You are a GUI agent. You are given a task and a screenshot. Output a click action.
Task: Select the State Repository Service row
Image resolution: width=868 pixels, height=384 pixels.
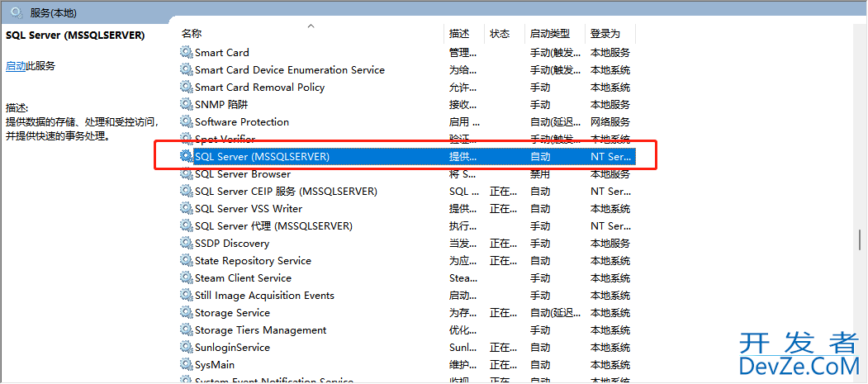[407, 261]
